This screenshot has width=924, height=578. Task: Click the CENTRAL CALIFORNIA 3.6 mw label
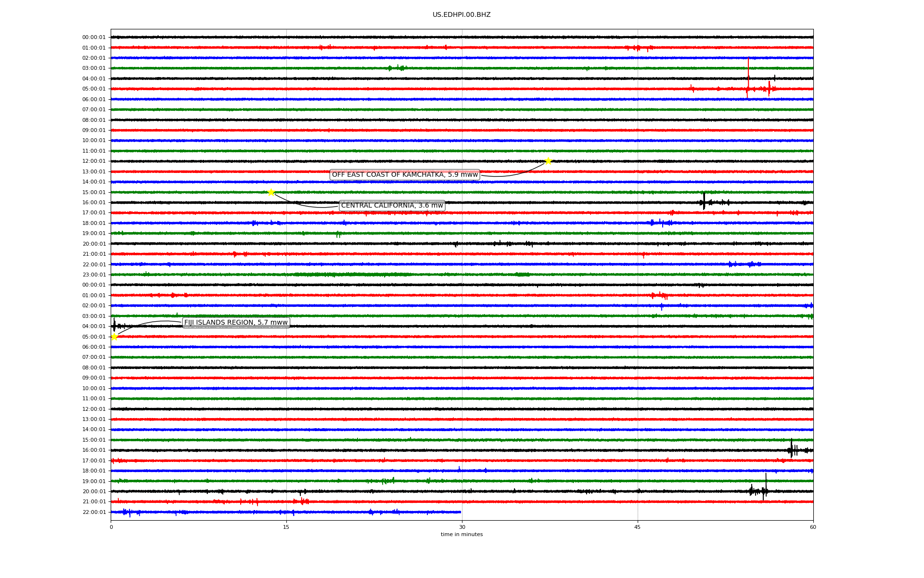pos(392,206)
